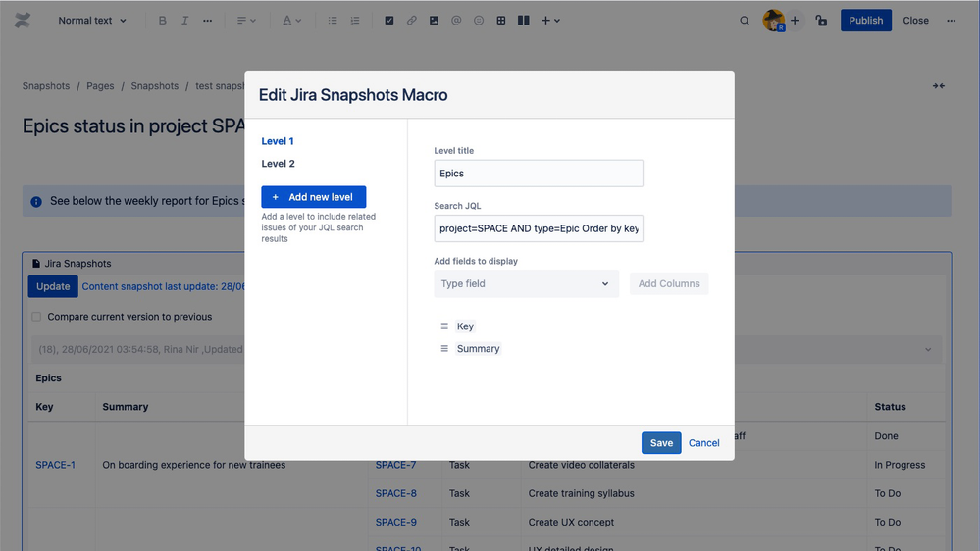This screenshot has height=551, width=980.
Task: Toggle page width arrows icon
Action: pos(939,86)
